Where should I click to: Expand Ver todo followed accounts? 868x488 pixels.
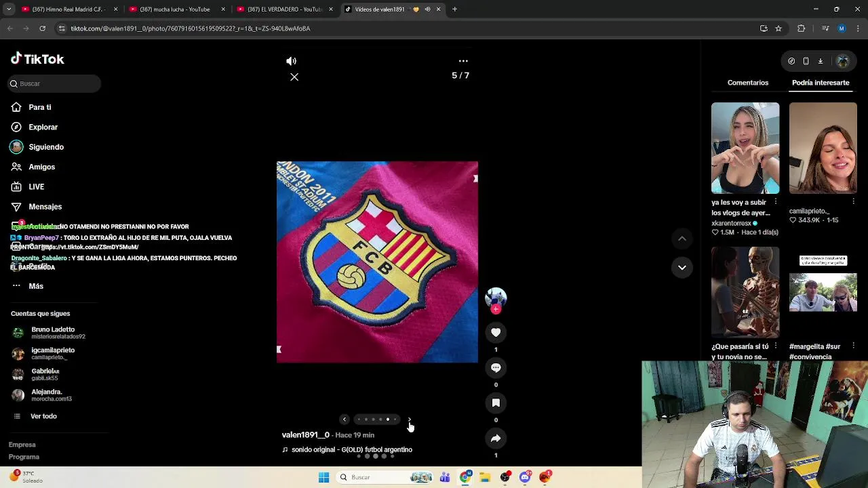43,416
